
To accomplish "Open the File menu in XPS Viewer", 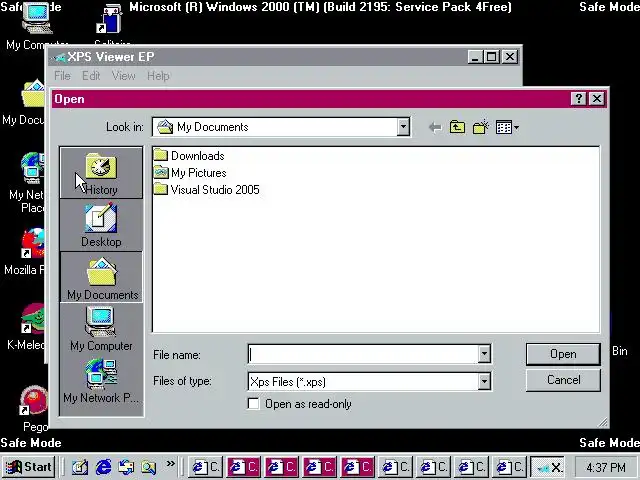I will tap(62, 76).
